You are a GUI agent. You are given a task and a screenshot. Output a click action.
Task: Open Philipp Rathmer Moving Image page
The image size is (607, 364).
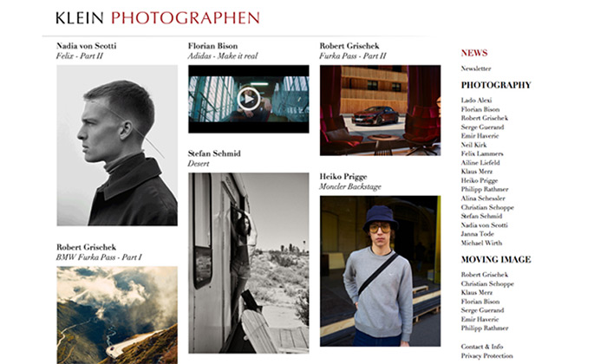(x=485, y=328)
